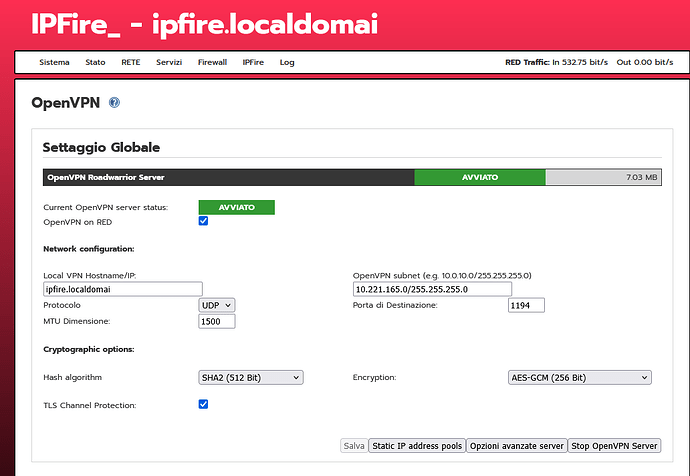Toggle the OpenVPN on RED checkbox
This screenshot has height=476, width=690.
tap(203, 221)
